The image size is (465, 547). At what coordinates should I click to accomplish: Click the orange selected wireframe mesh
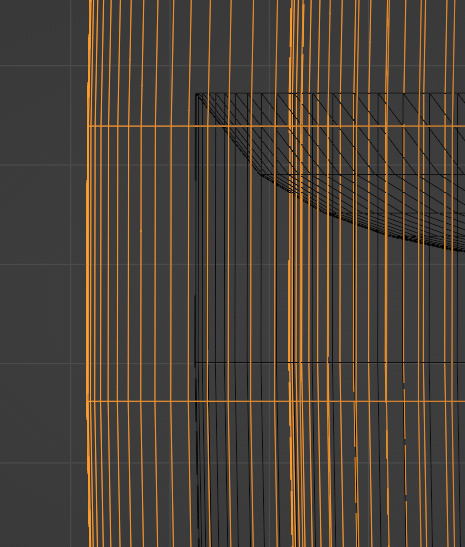click(x=276, y=274)
